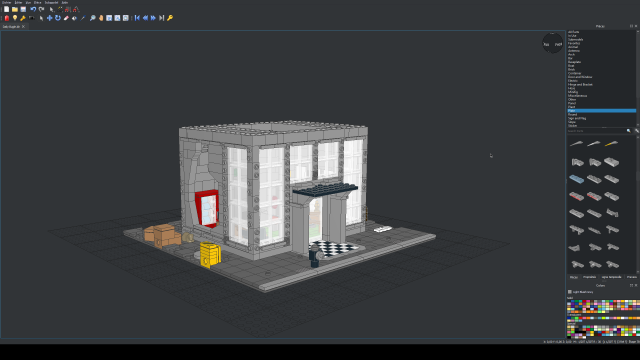Screen dimensions: 640x360
Task: Open the first menu in the menu bar
Action: point(7,2)
